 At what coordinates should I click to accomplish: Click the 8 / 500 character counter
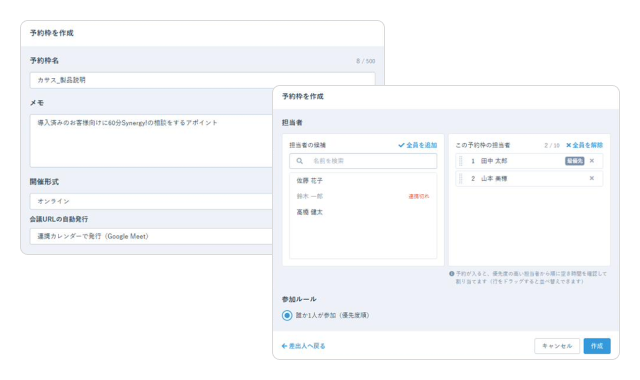click(x=365, y=61)
